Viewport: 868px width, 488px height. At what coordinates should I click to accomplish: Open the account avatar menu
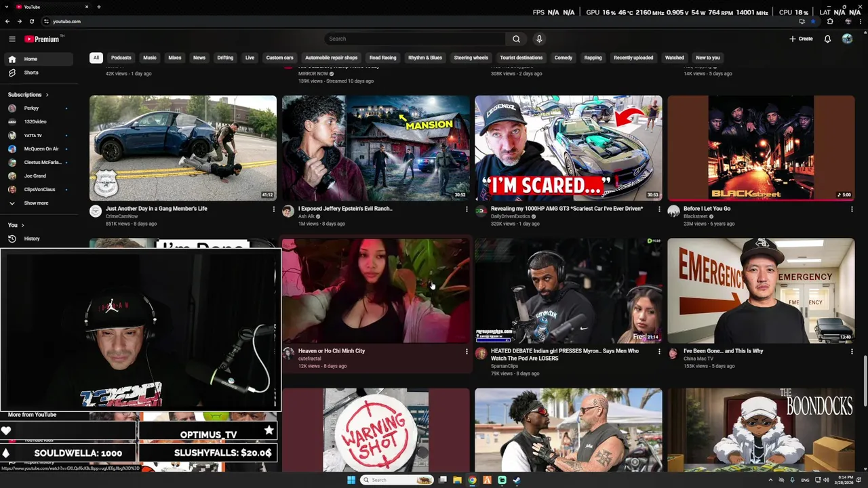point(847,39)
